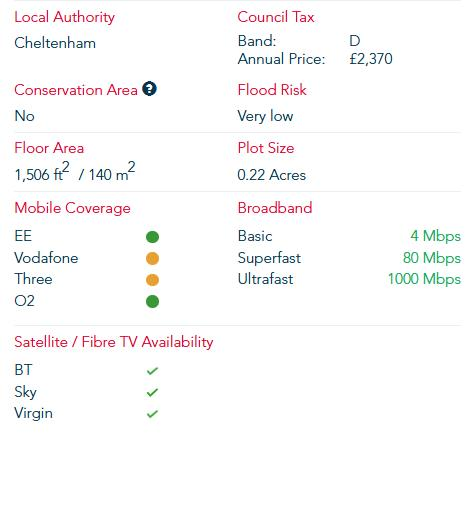Click the Sky availability checkmark
Viewport: 473px width, 509px height.
pos(152,392)
